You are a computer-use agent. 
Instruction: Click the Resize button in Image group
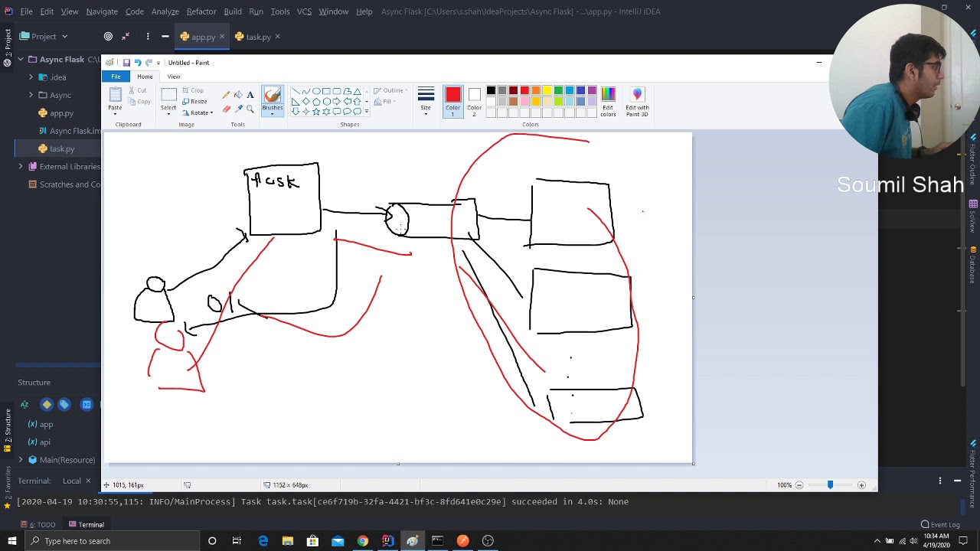[194, 102]
